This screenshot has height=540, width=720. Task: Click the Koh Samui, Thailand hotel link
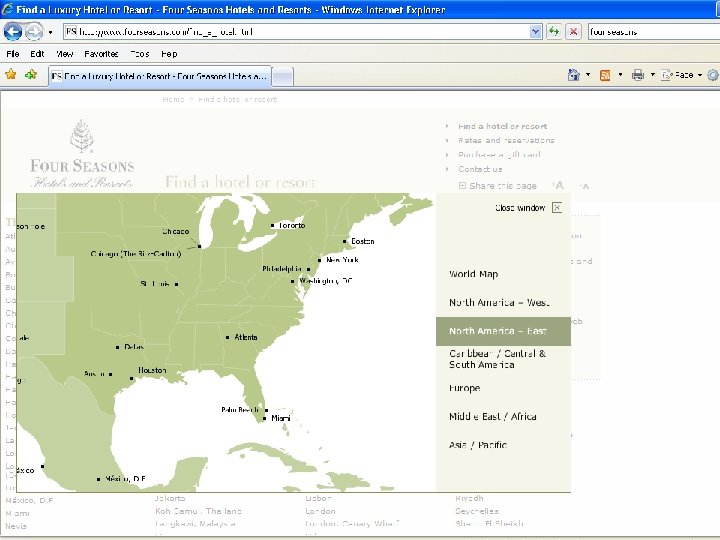(198, 511)
